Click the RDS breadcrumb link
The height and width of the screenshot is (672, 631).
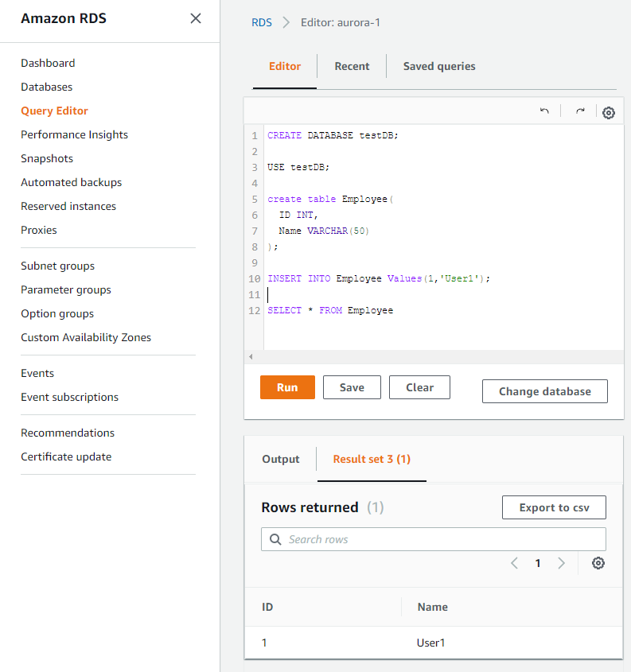tap(262, 23)
